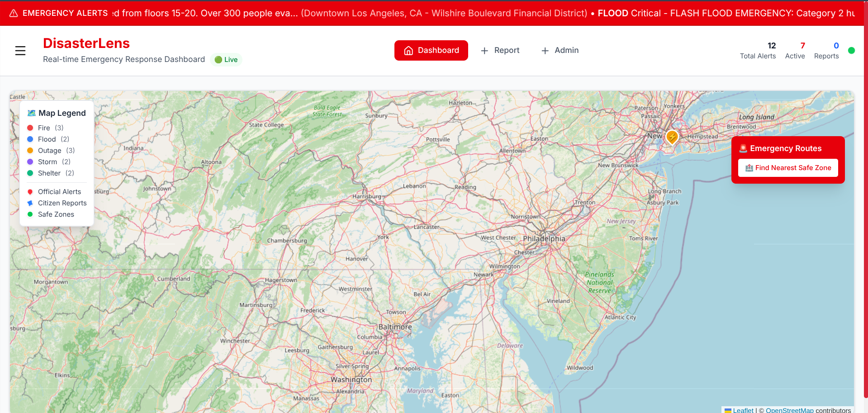Click Baltimore on the map
This screenshot has height=413, width=868.
pos(395,327)
